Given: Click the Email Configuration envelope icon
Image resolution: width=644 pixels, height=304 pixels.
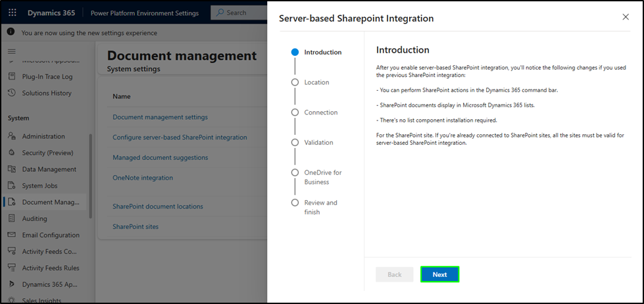Looking at the screenshot, I should pyautogui.click(x=12, y=235).
